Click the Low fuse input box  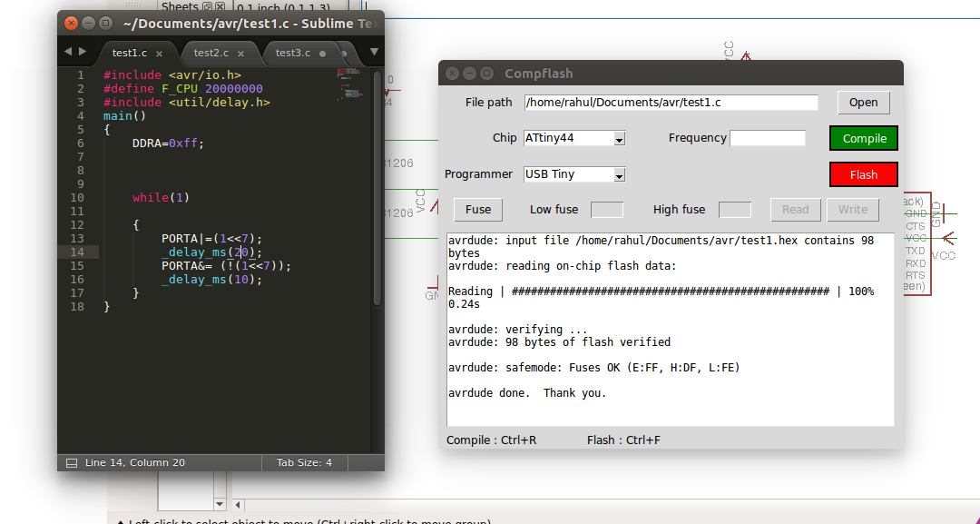607,210
